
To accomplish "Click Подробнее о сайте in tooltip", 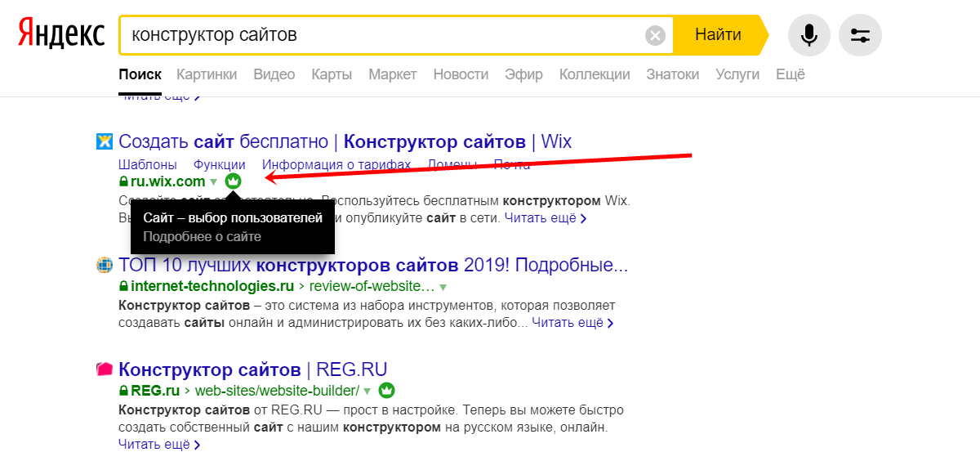I will pos(202,236).
